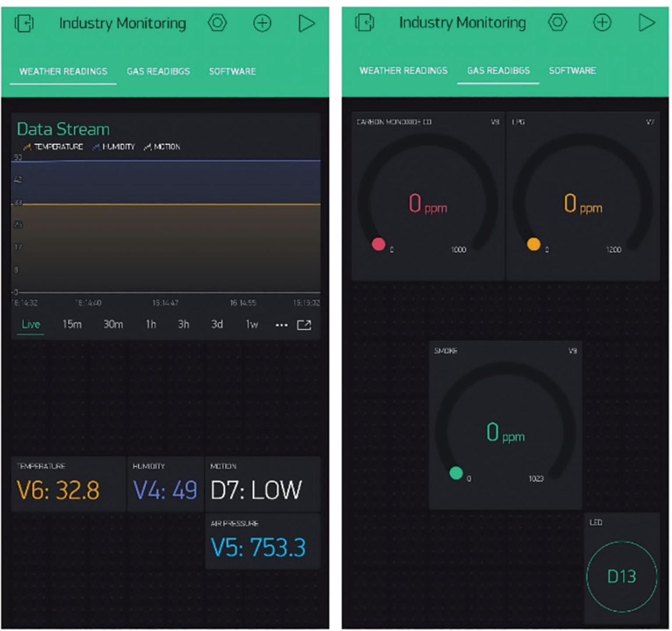Select the Live view on the chart

click(x=30, y=324)
